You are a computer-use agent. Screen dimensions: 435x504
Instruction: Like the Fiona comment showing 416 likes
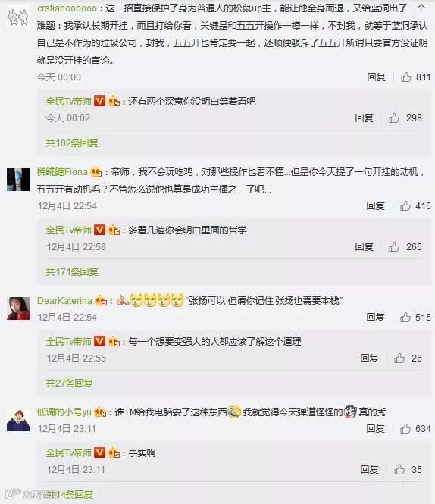pyautogui.click(x=405, y=205)
